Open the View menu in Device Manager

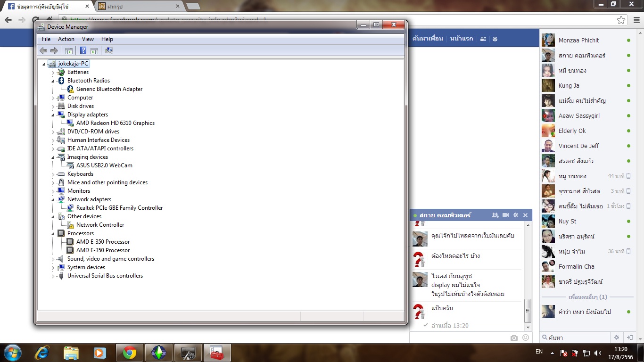pos(88,39)
